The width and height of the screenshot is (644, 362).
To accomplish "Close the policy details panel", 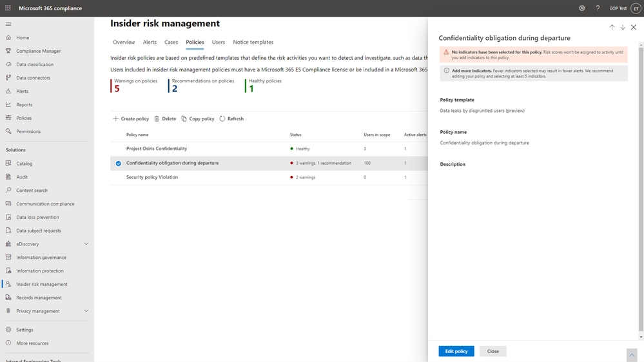I will (x=634, y=27).
